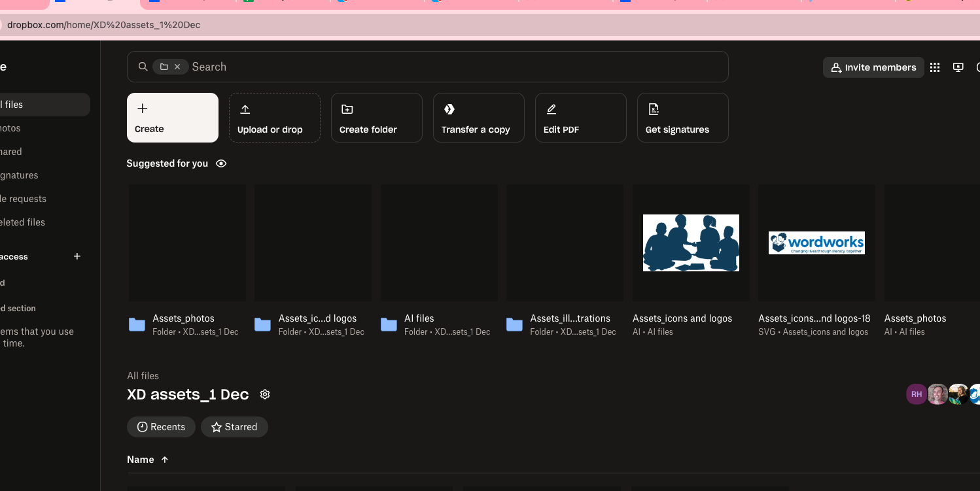Open the wordworks logo SVG thumbnail
This screenshot has height=491, width=980.
click(816, 243)
